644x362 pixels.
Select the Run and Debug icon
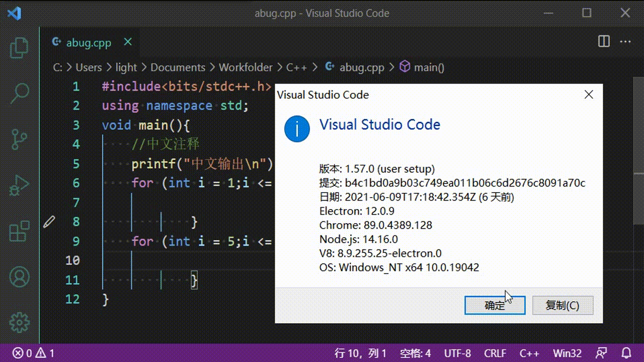19,186
